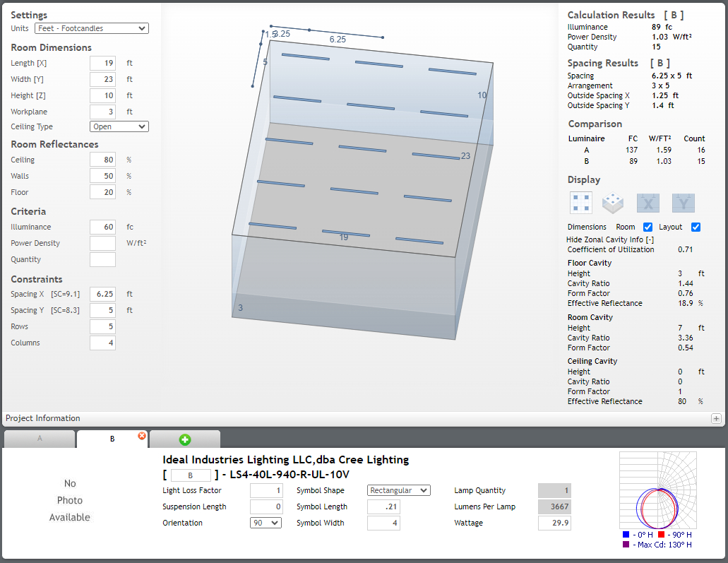Uncheck the Room dimensions checkbox
728x563 pixels.
[648, 227]
